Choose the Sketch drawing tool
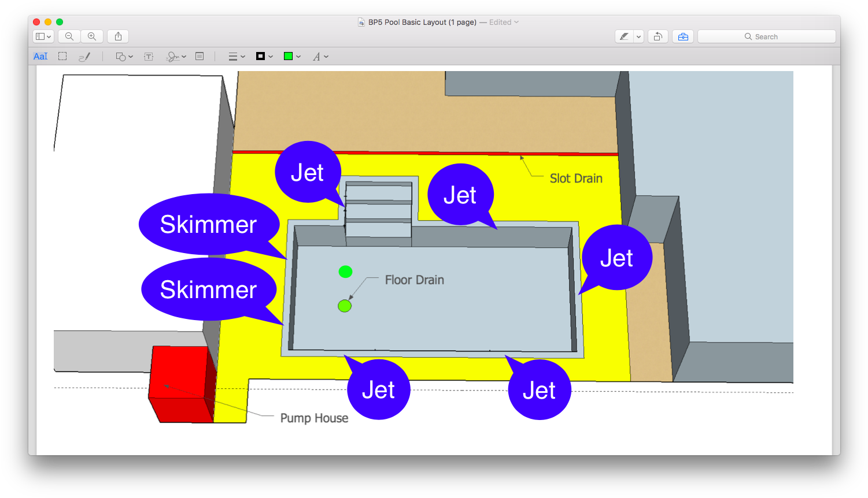 coord(84,57)
